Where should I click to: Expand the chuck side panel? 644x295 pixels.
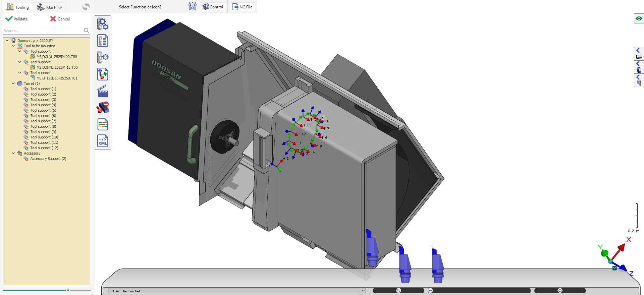(639, 67)
